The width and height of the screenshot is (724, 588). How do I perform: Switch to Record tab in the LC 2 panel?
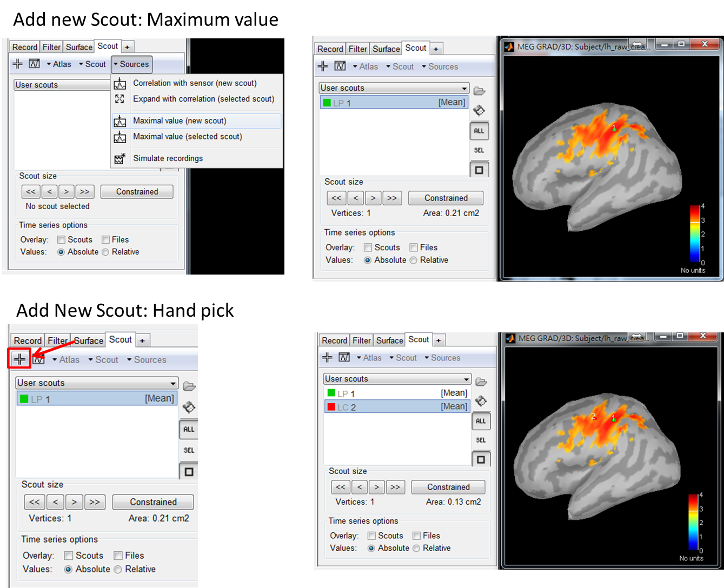coord(334,340)
